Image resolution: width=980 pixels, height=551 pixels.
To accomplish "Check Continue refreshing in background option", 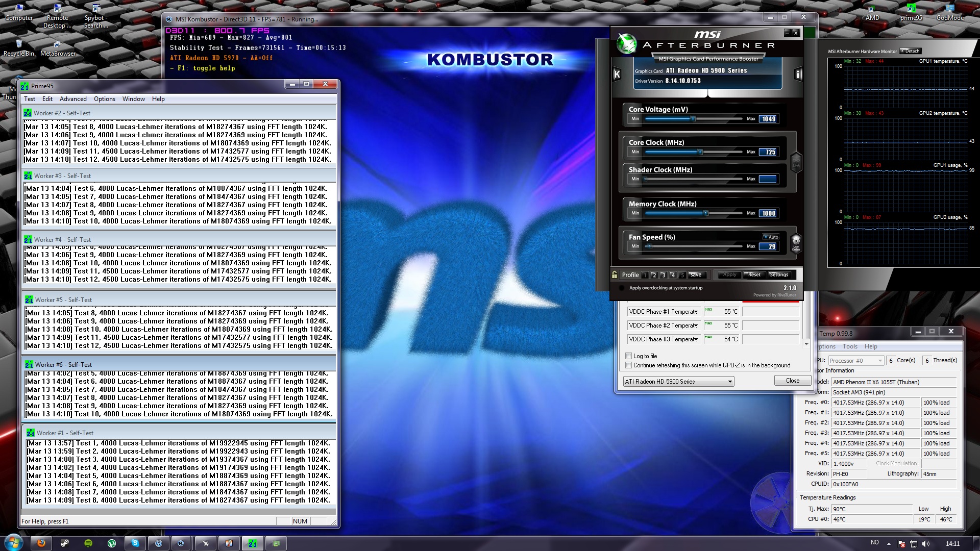I will 629,365.
